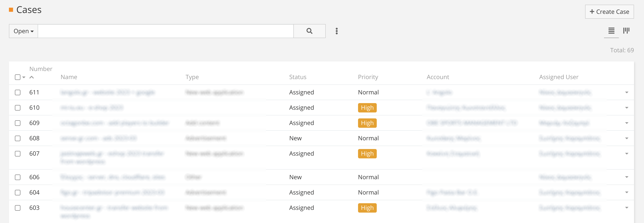Click the Create Case button
The height and width of the screenshot is (223, 644).
click(609, 12)
